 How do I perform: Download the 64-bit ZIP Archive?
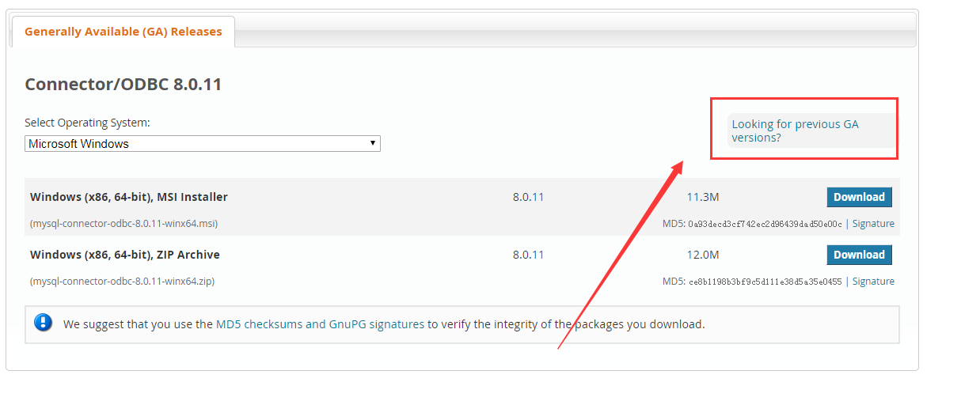click(x=859, y=255)
